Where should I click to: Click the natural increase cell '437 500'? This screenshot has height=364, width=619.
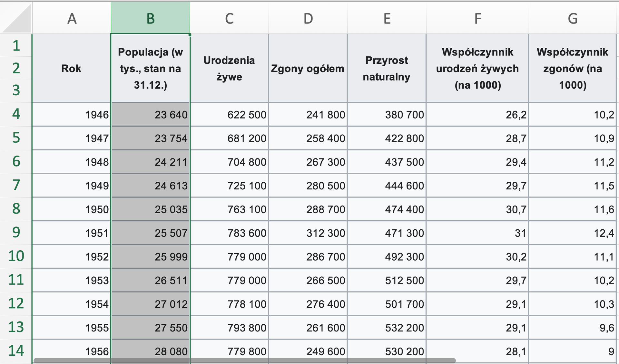click(387, 162)
